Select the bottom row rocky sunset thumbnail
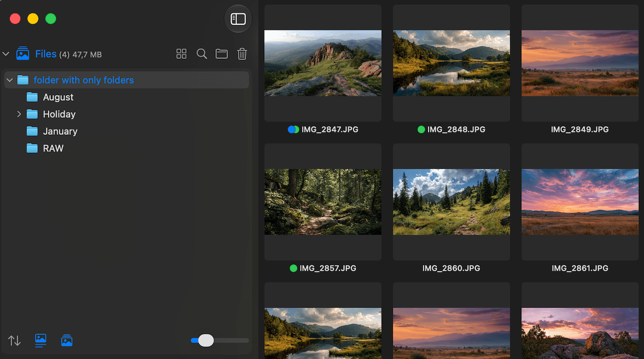The width and height of the screenshot is (644, 359). (580, 333)
